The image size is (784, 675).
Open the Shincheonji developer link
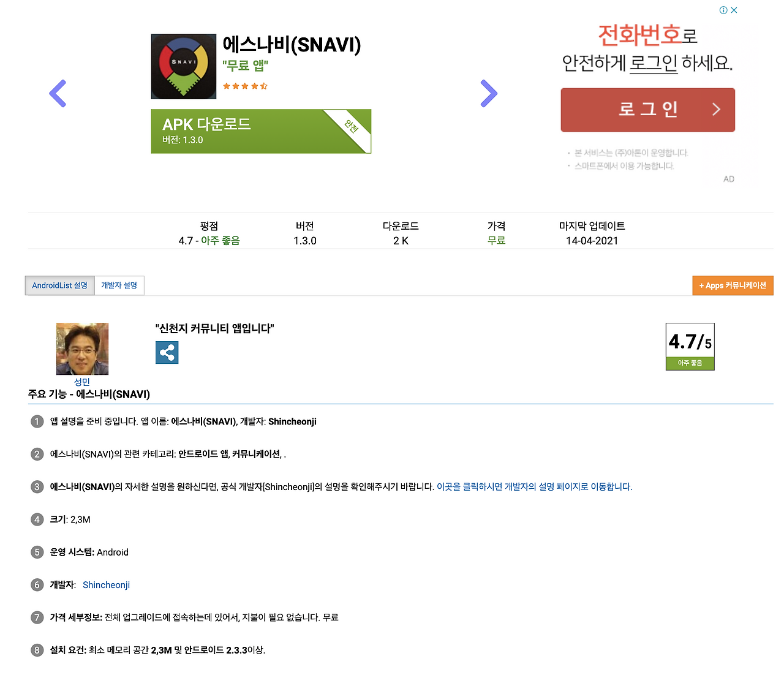(107, 585)
